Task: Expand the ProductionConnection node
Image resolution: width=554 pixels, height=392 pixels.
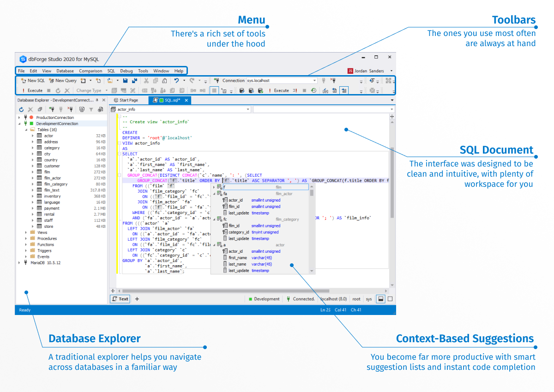Action: [19, 118]
